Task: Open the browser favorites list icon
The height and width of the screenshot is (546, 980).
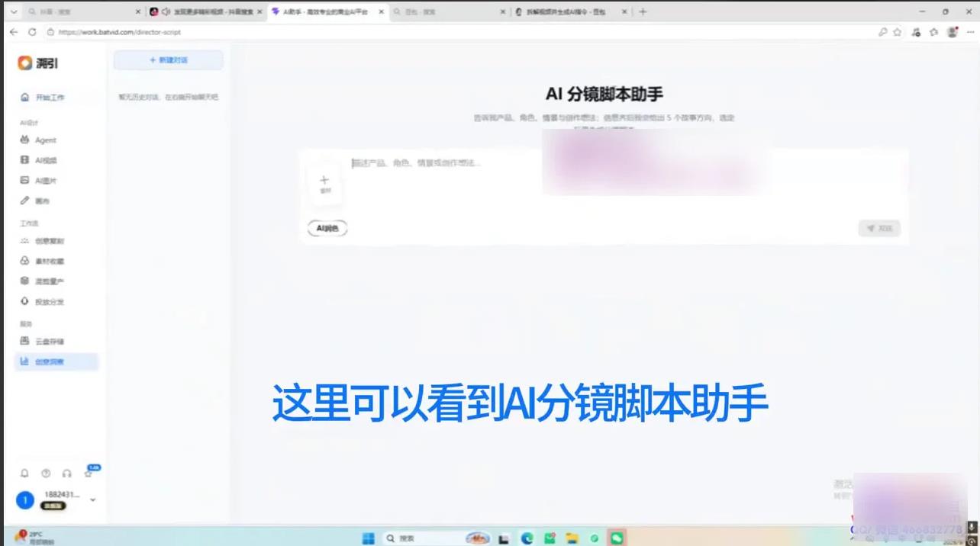Action: click(x=933, y=32)
